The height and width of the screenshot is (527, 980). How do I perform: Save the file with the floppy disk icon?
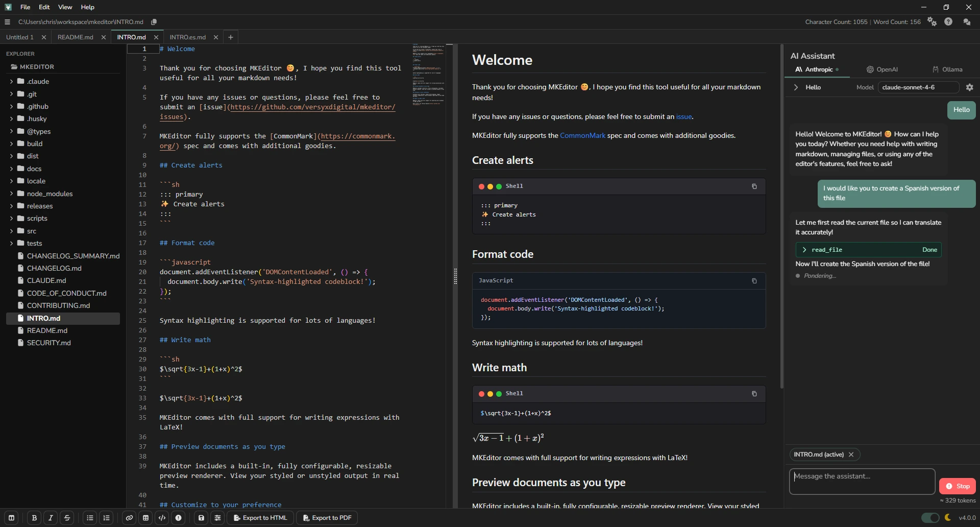point(201,518)
